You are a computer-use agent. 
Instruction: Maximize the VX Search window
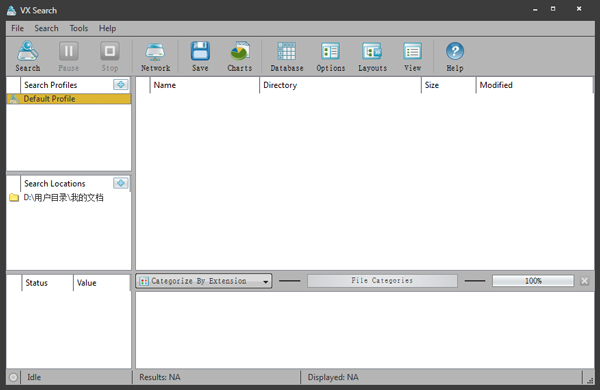coord(553,8)
